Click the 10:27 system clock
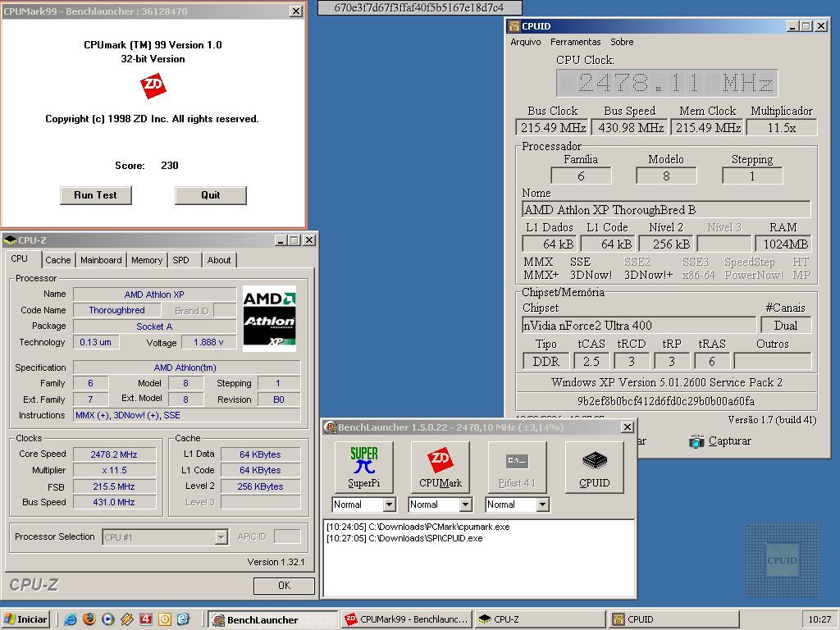 [819, 620]
